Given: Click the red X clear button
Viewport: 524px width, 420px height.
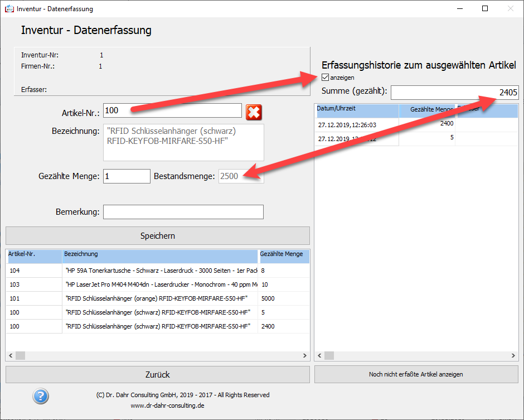Looking at the screenshot, I should click(x=254, y=112).
